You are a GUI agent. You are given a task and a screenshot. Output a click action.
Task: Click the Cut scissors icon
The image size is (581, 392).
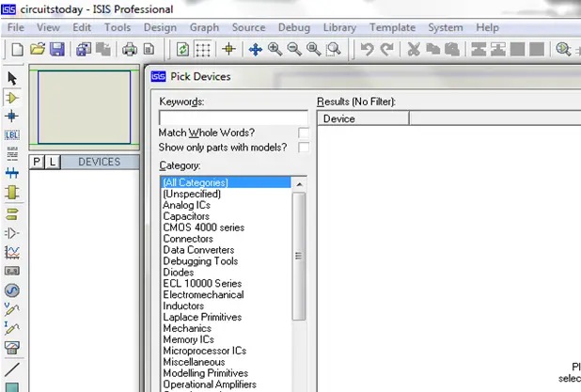414,49
